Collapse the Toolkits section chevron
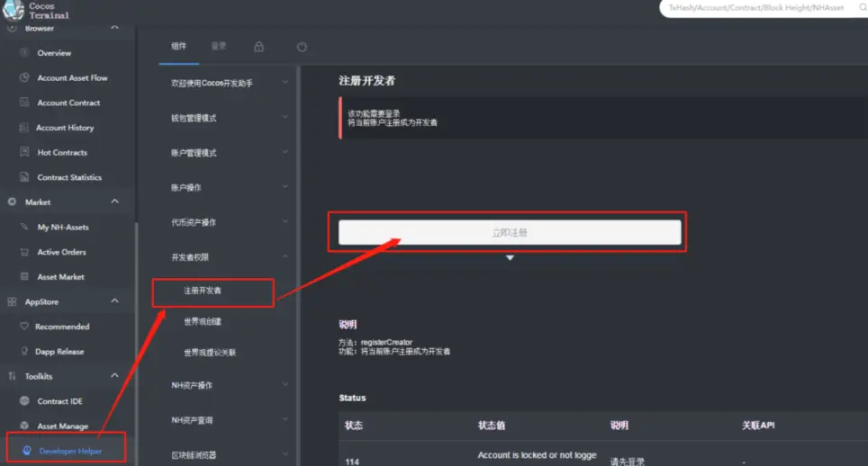868x466 pixels. [x=114, y=375]
